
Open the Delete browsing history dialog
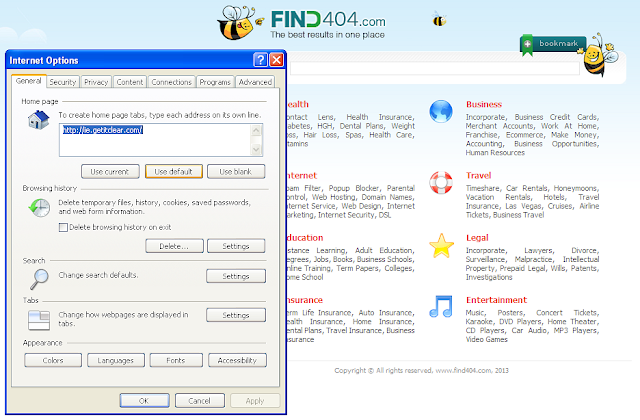coord(174,246)
